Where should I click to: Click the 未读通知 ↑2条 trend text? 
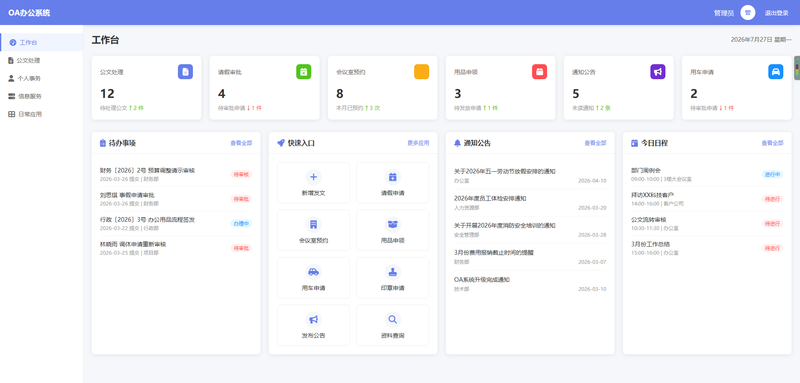(591, 108)
